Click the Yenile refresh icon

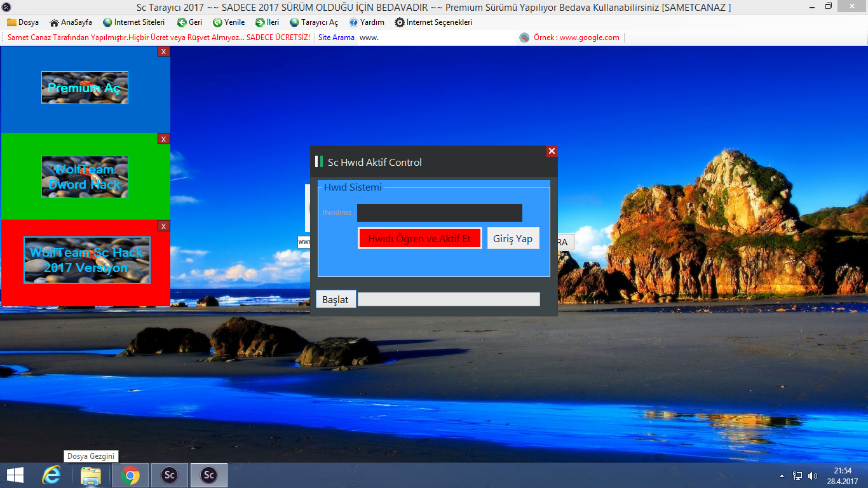coord(217,22)
